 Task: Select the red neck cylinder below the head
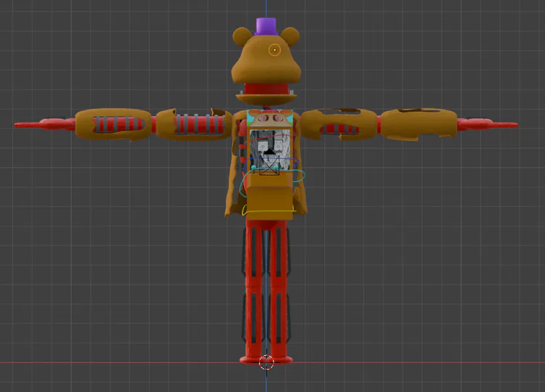[266, 89]
